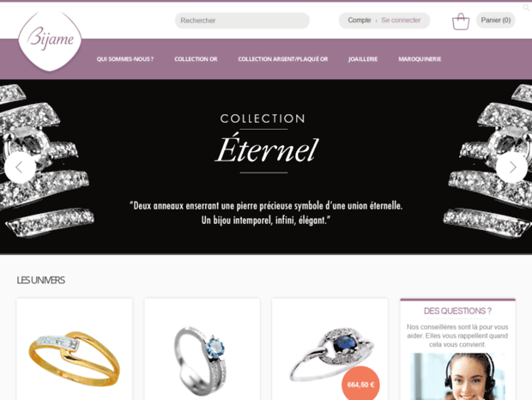Screen dimensions: 532x400
Task: Focus the Rechercher search field
Action: [242, 21]
